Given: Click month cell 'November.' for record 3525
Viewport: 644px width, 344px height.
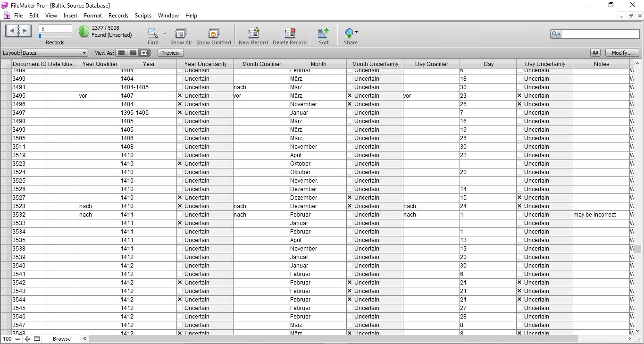Looking at the screenshot, I should pos(318,181).
